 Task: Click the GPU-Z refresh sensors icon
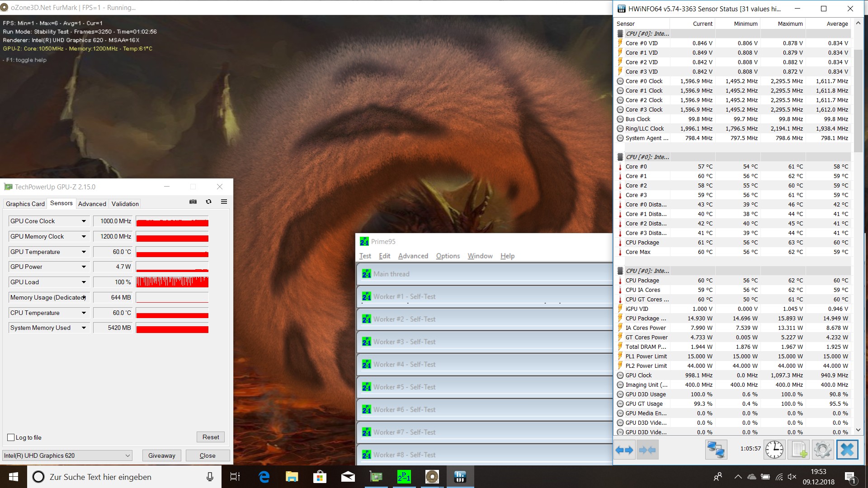coord(208,202)
